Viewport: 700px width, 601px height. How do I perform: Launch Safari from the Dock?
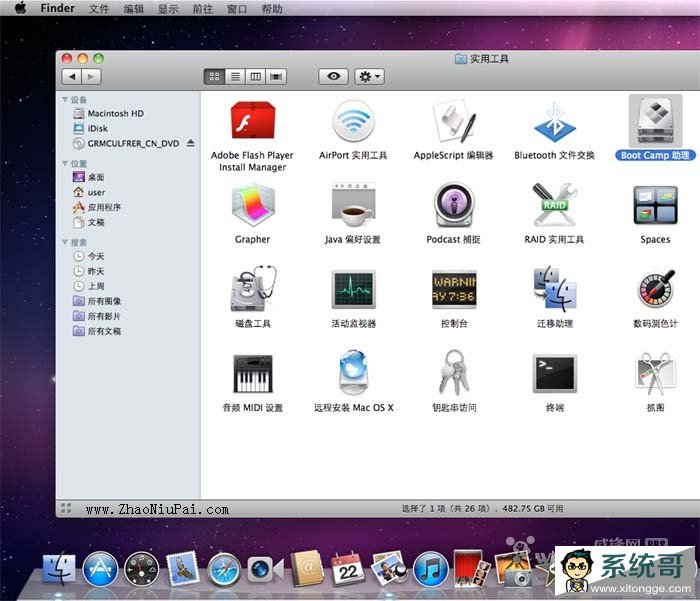tap(224, 569)
